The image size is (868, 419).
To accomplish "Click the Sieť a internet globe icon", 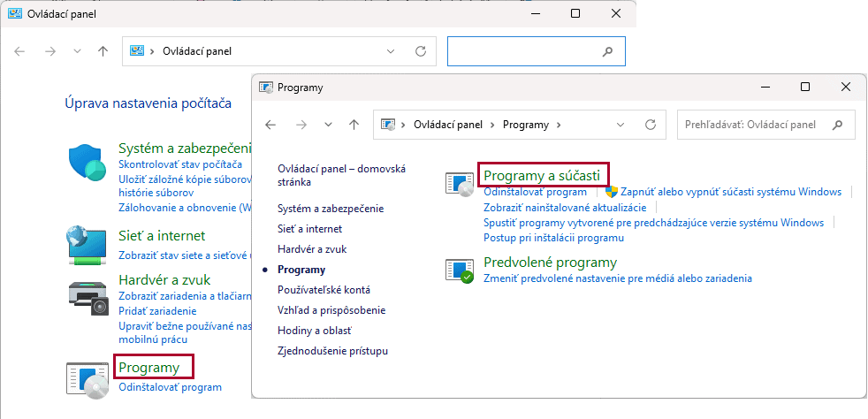I will click(x=87, y=244).
